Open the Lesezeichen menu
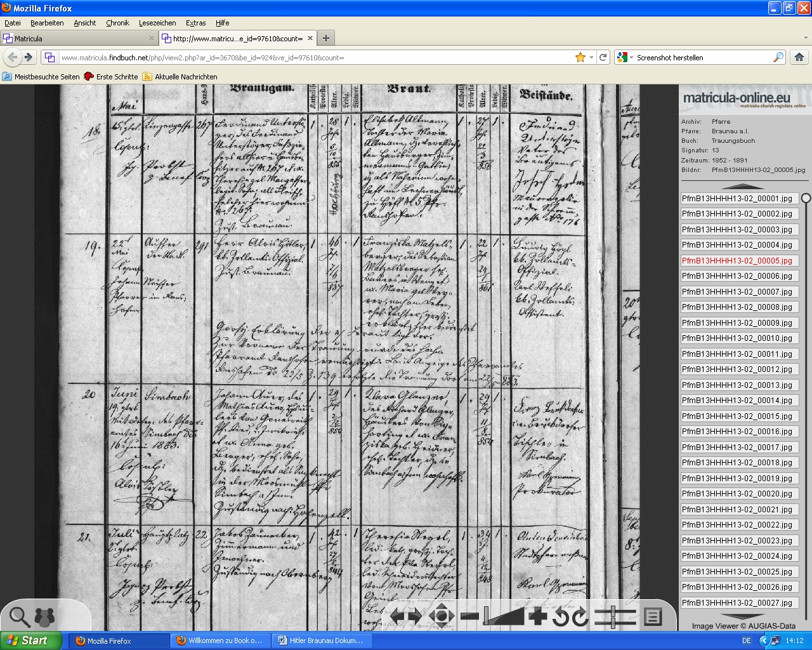Viewport: 812px width, 650px height. (x=157, y=23)
